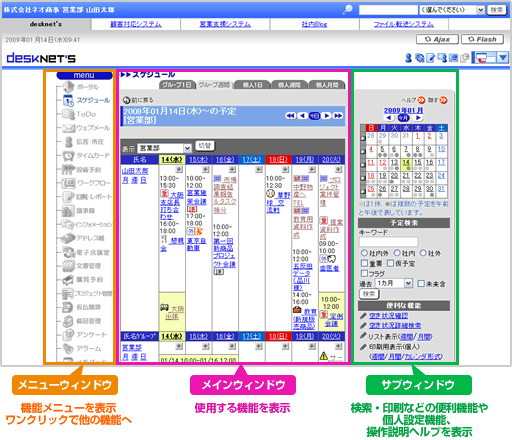This screenshot has width=512, height=440.
Task: Check the フラグ checkbox
Action: 364,273
